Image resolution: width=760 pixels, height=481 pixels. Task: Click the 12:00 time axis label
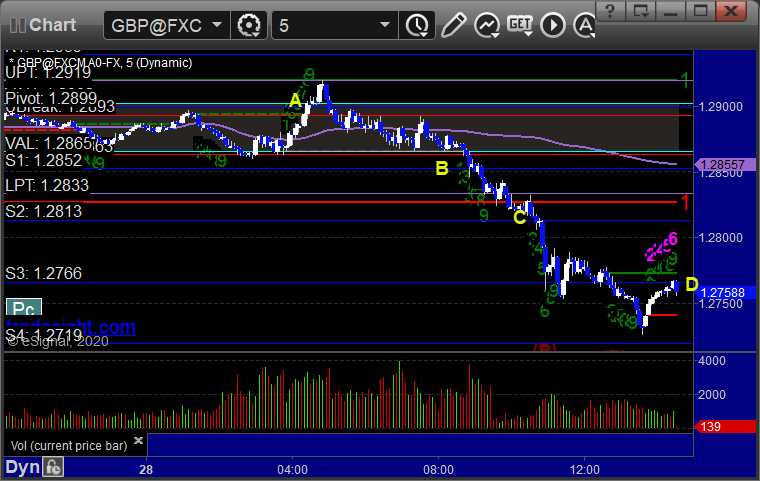click(585, 469)
